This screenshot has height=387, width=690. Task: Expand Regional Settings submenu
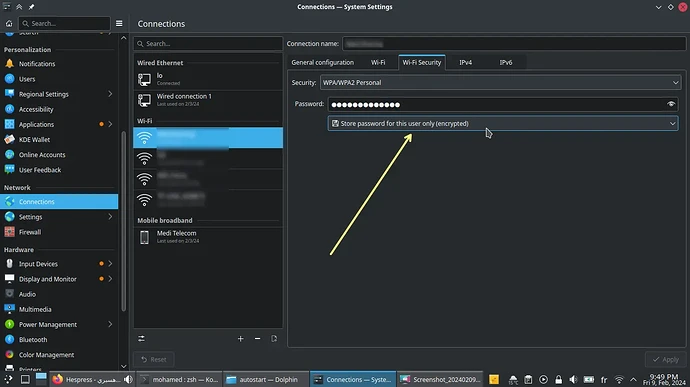tap(110, 94)
